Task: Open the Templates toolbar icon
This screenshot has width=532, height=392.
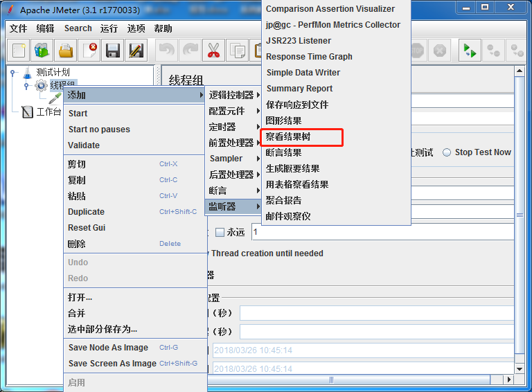Action: coord(42,51)
